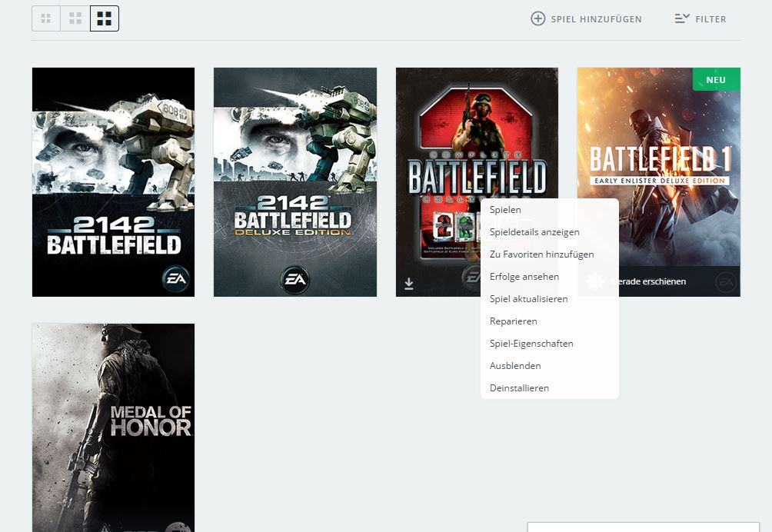The height and width of the screenshot is (532, 772).
Task: Click EA logo on 2142 Deluxe Edition cover
Action: point(295,280)
